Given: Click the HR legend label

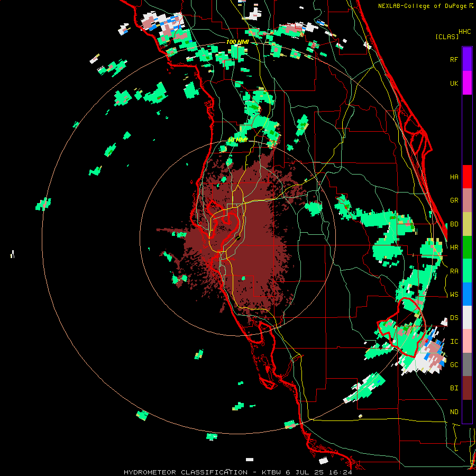Looking at the screenshot, I should pos(454,248).
